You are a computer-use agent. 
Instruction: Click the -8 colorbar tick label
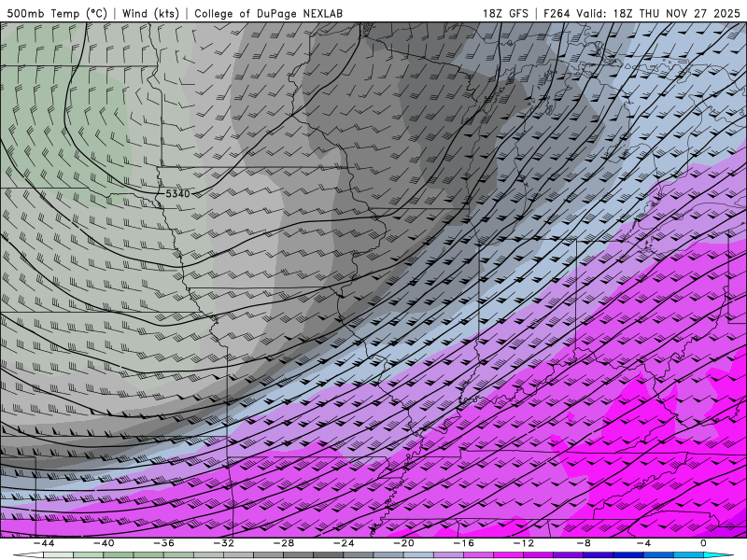pyautogui.click(x=584, y=543)
